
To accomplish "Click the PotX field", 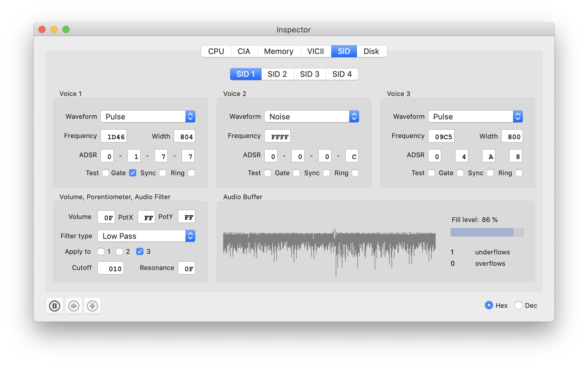I will click(x=146, y=217).
